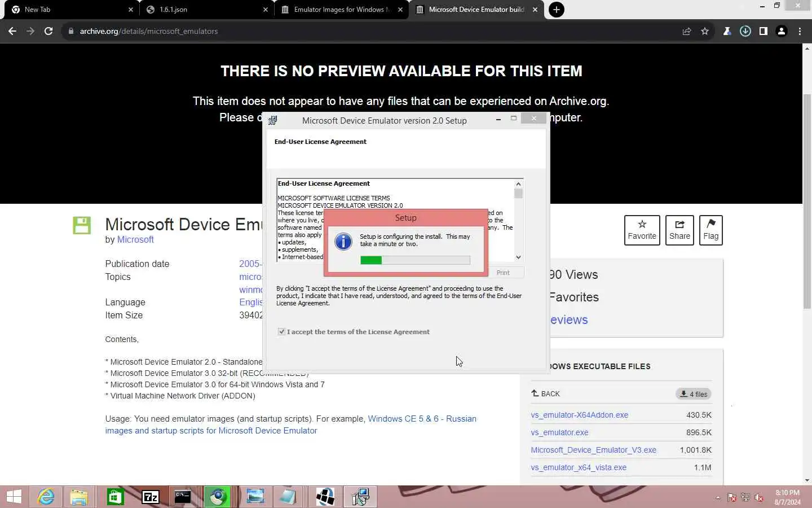Open File Explorer from taskbar
Image resolution: width=812 pixels, height=508 pixels.
pyautogui.click(x=80, y=497)
